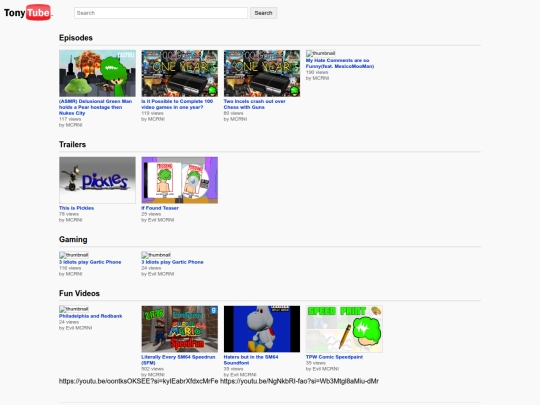540x405 pixels.
Task: Select the 'Gaming' section heading
Action: (73, 240)
